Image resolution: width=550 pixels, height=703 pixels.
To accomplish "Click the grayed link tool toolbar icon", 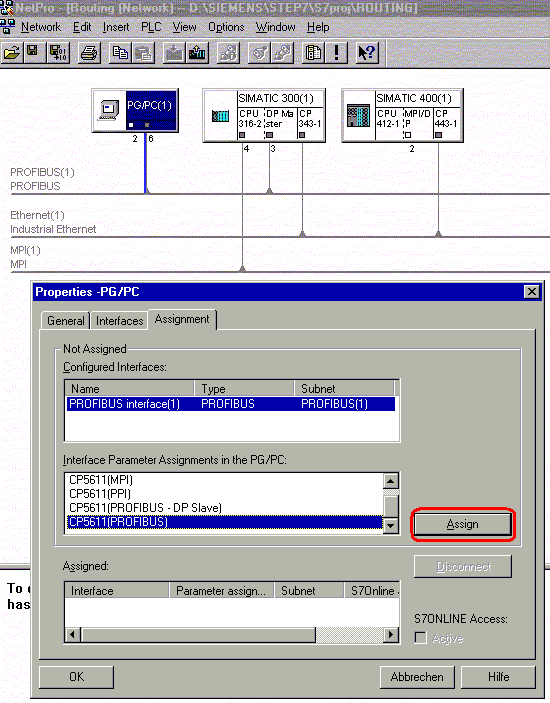I will click(x=283, y=53).
